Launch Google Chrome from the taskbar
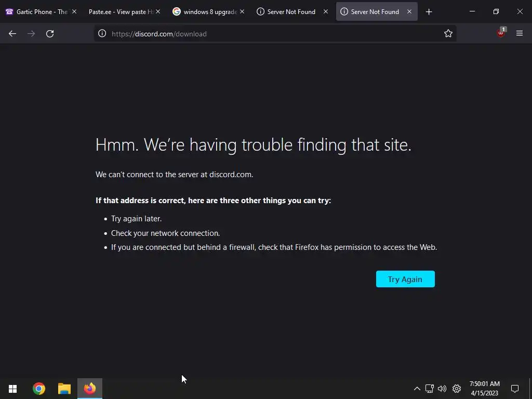Viewport: 532px width, 399px height. point(38,389)
